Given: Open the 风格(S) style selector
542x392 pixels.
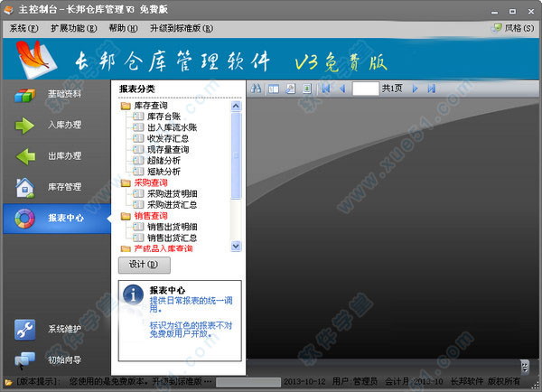Looking at the screenshot, I should [513, 28].
